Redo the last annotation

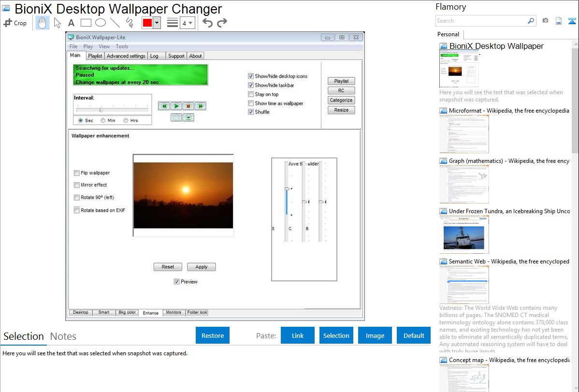(222, 23)
